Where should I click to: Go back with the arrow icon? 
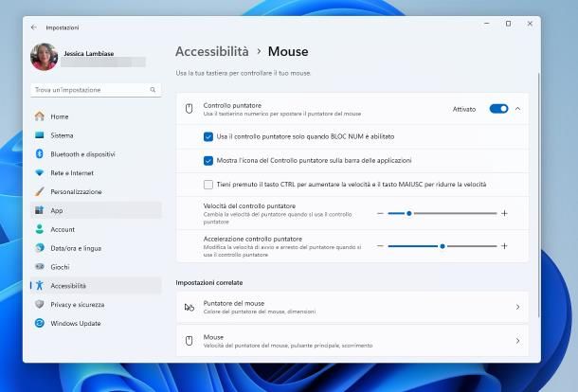(x=34, y=27)
